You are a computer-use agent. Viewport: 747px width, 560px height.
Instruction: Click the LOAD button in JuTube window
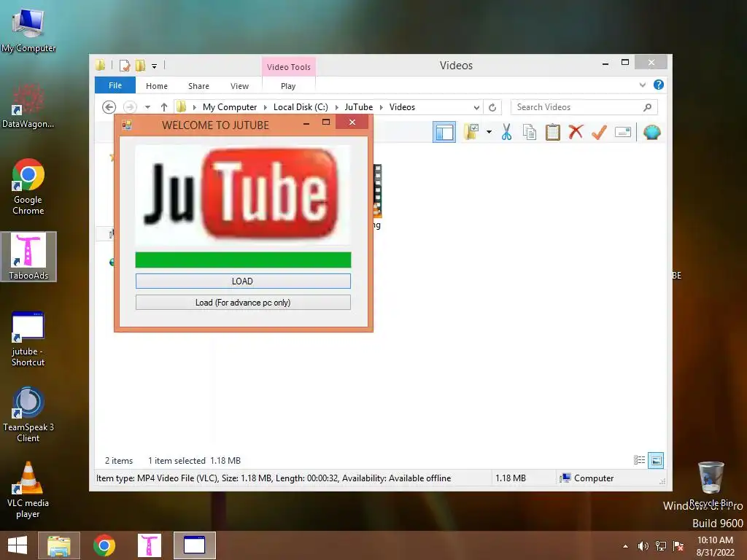click(x=243, y=281)
